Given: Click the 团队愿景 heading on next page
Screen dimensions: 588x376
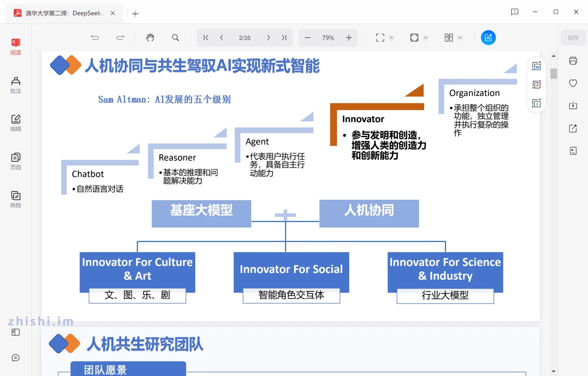Looking at the screenshot, I should pos(105,370).
